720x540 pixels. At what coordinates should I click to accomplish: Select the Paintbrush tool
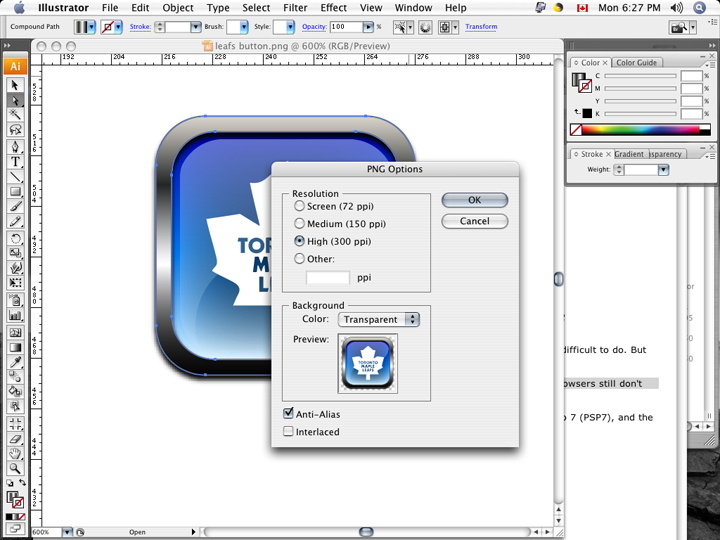(x=15, y=207)
